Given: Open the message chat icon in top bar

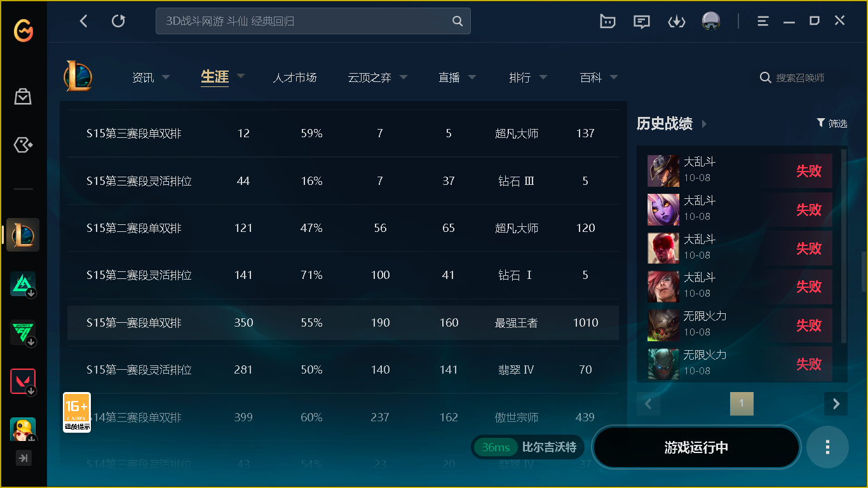Looking at the screenshot, I should (x=642, y=22).
